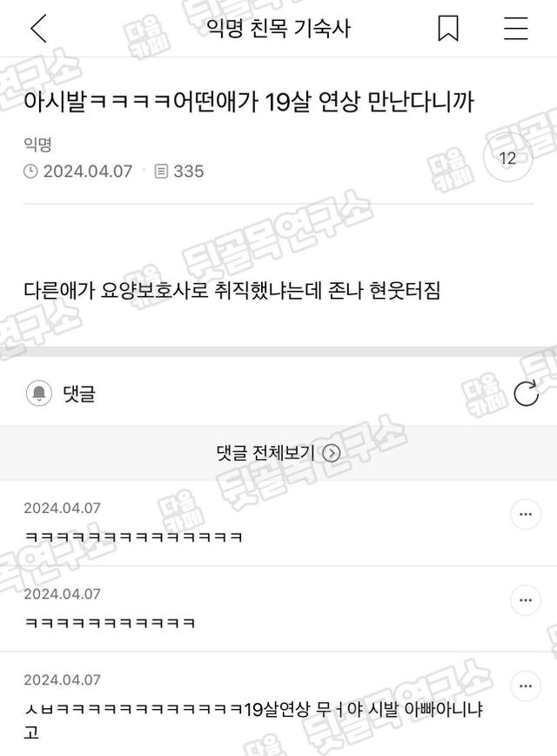Click the view count icon beside 335
This screenshot has width=557, height=756.
click(x=161, y=172)
